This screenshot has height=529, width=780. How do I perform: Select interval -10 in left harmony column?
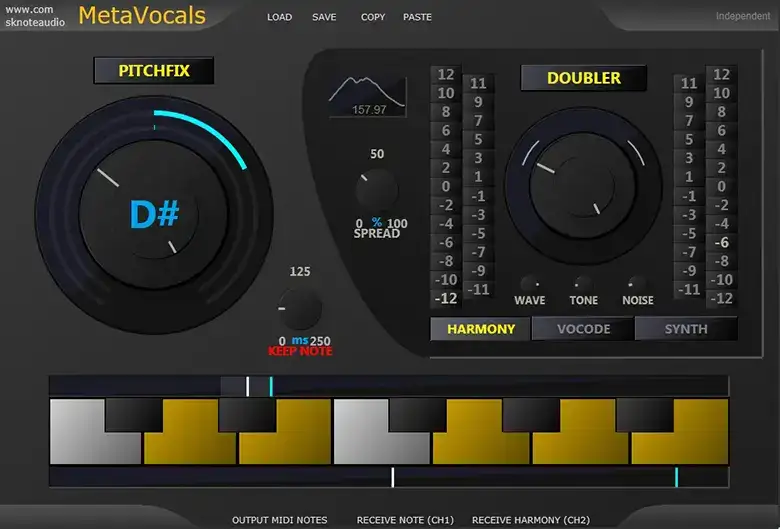pyautogui.click(x=446, y=280)
